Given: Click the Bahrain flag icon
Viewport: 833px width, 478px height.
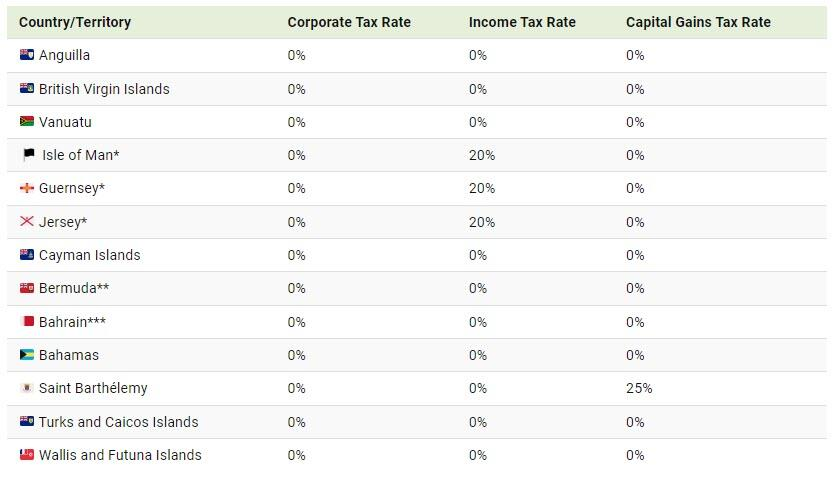Looking at the screenshot, I should click(x=27, y=322).
